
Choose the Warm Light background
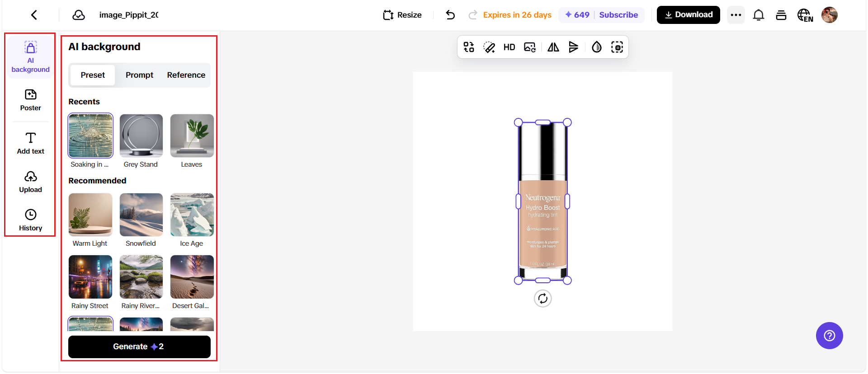(90, 215)
